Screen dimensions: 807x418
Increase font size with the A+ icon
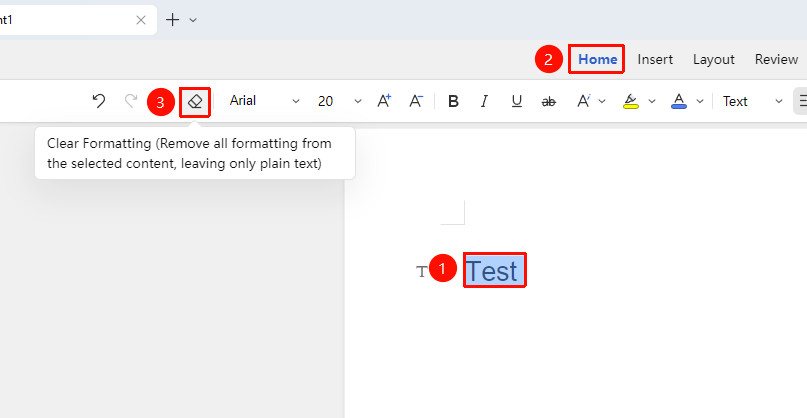coord(384,101)
